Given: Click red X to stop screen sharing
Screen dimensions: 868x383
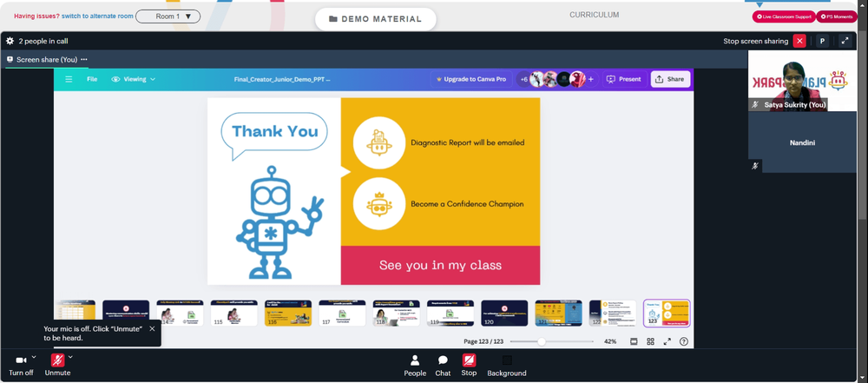Looking at the screenshot, I should 799,41.
